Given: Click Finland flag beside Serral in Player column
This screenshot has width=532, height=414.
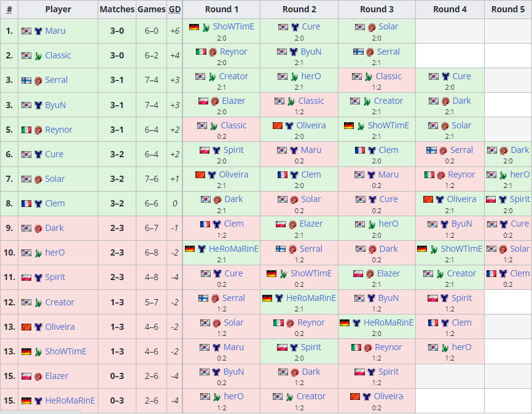Looking at the screenshot, I should [x=26, y=80].
